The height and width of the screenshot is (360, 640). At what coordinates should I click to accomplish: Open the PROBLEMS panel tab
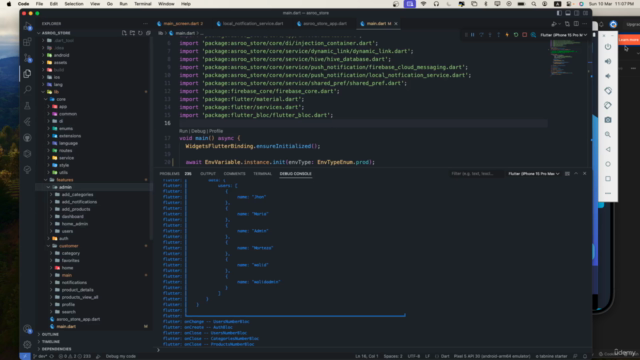point(169,174)
